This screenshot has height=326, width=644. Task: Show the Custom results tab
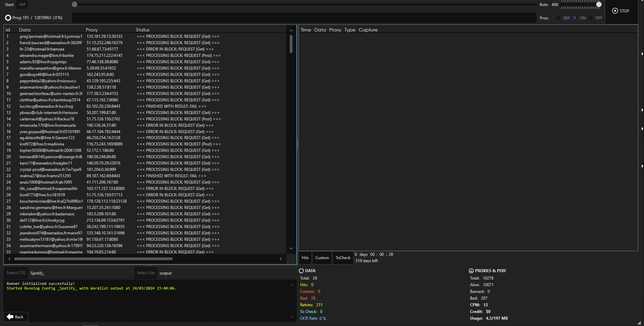(x=322, y=258)
